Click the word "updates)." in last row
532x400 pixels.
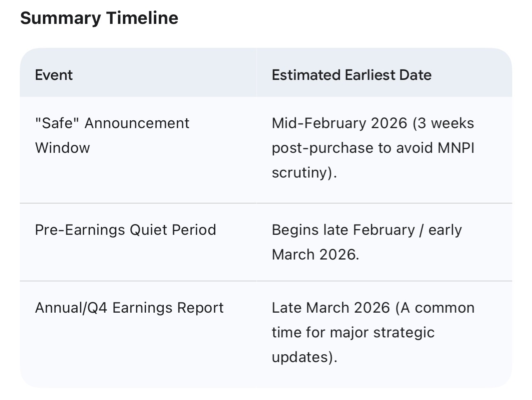tap(304, 357)
